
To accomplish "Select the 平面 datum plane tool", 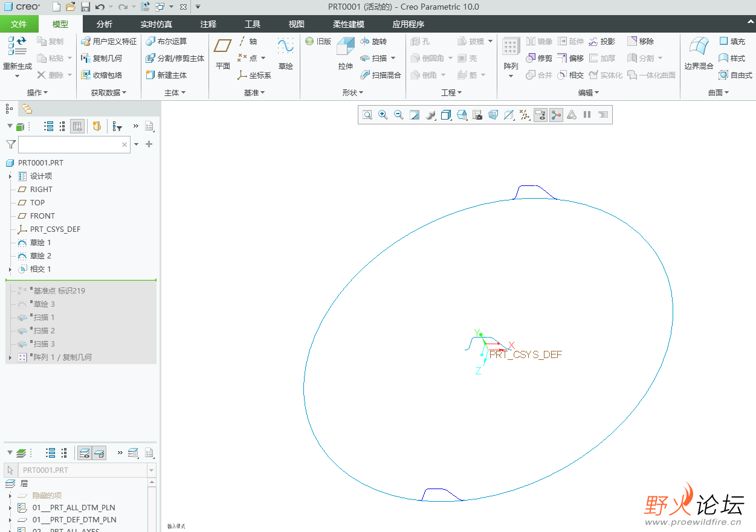I will pyautogui.click(x=223, y=53).
